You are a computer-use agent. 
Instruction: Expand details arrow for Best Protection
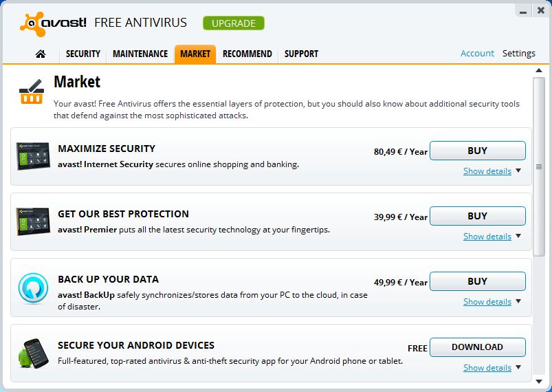(x=518, y=236)
